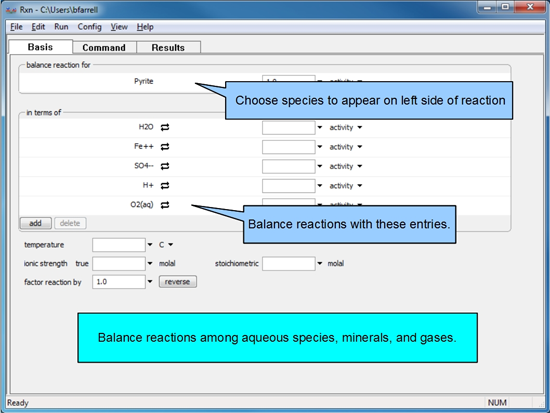
Task: Switch to the Command tab
Action: (x=104, y=47)
